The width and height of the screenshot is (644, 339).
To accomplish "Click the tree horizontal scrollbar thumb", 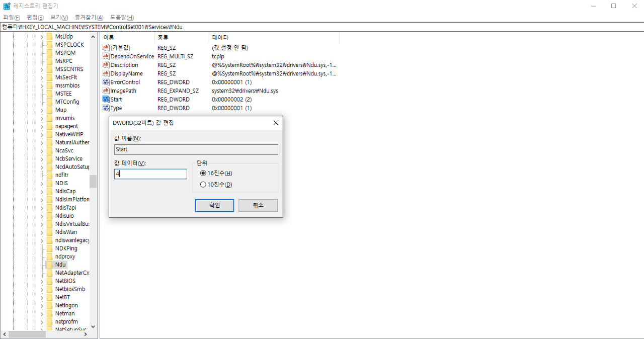I will [x=27, y=334].
